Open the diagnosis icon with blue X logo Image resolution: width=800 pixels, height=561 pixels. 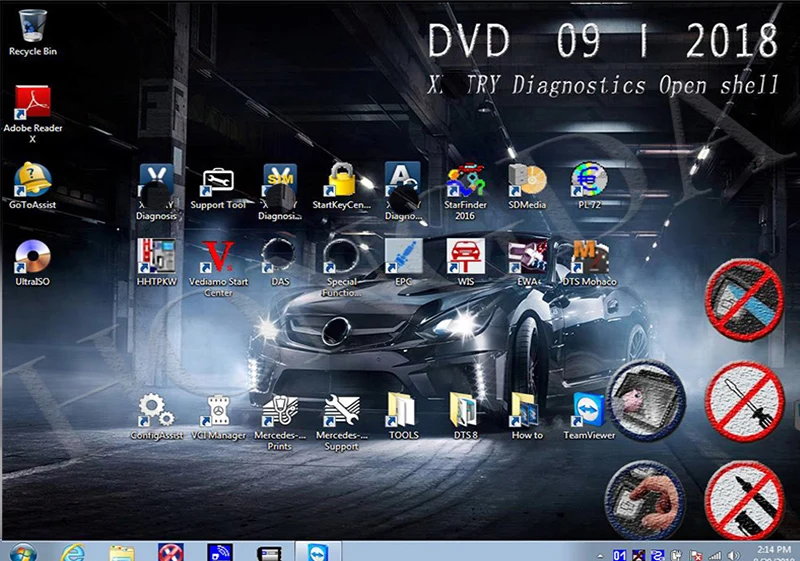click(157, 192)
